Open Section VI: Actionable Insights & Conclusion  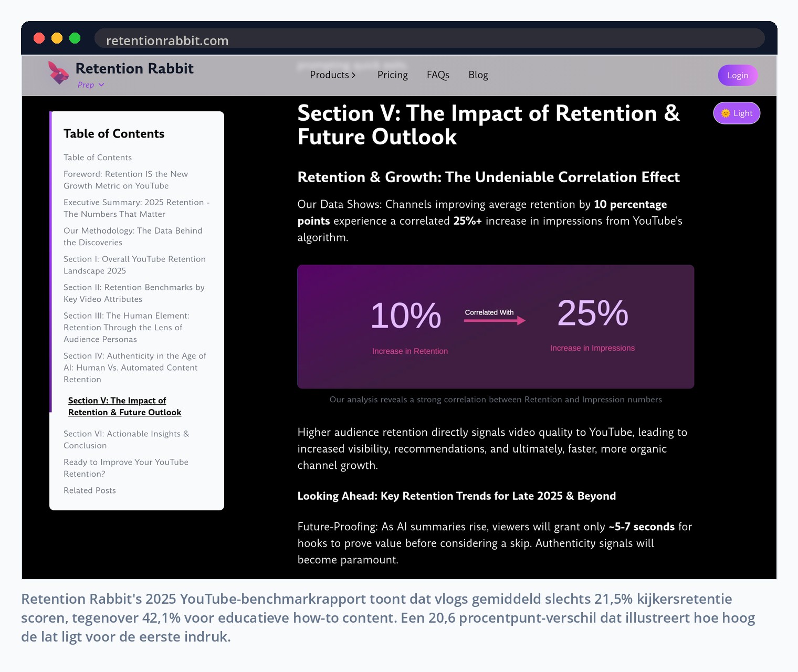126,439
